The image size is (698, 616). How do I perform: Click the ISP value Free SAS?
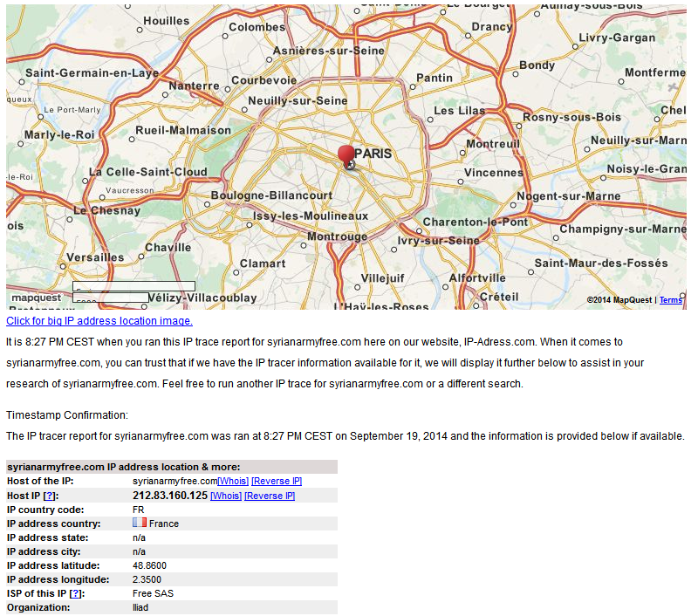[x=154, y=593]
